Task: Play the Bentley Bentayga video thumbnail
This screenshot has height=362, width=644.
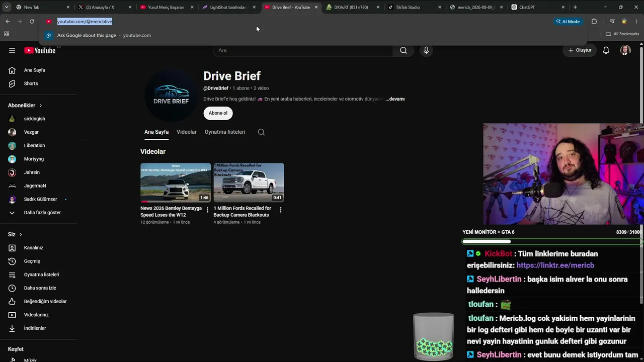Action: point(176,183)
